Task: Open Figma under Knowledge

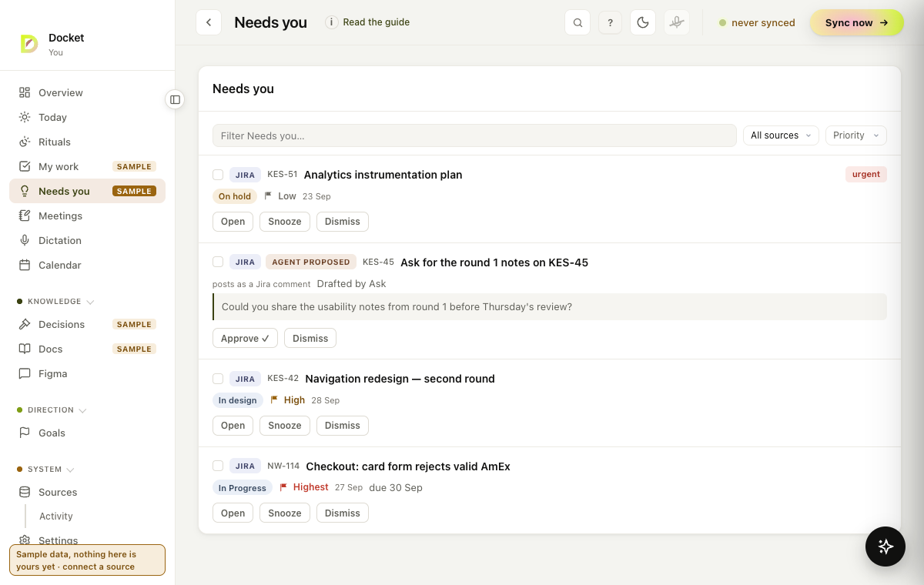Action: click(x=87, y=373)
